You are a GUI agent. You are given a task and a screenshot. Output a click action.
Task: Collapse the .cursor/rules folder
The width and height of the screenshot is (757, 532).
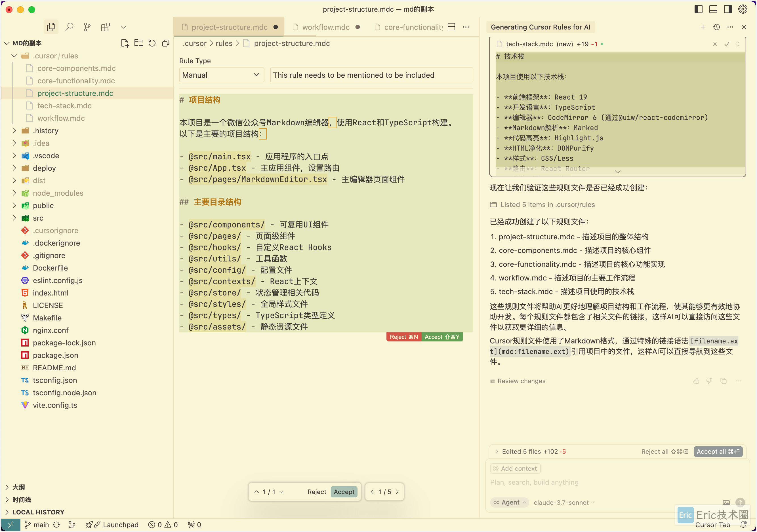[x=14, y=56]
